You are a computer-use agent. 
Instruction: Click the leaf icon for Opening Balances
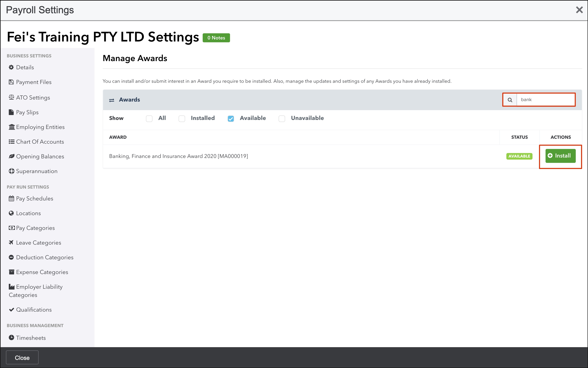coord(11,156)
